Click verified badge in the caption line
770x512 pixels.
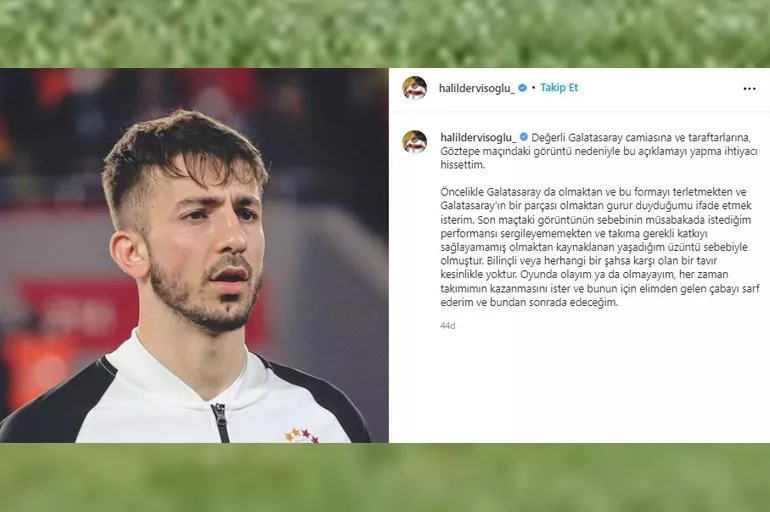click(524, 137)
